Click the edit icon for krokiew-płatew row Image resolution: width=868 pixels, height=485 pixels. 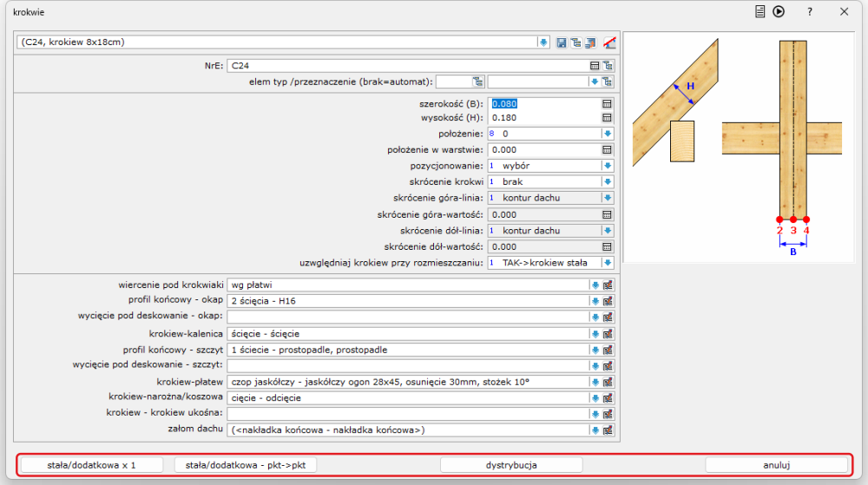pos(608,382)
